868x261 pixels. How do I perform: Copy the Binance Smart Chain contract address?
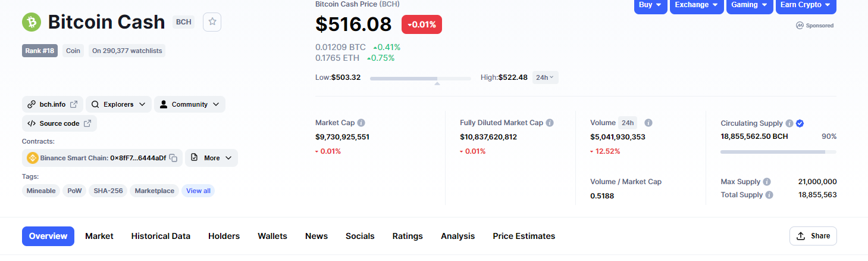(x=173, y=158)
